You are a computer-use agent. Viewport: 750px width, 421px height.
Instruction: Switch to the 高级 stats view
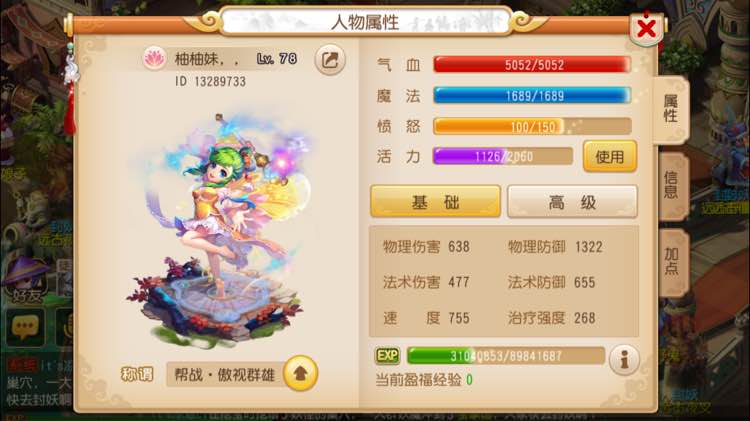click(x=572, y=202)
